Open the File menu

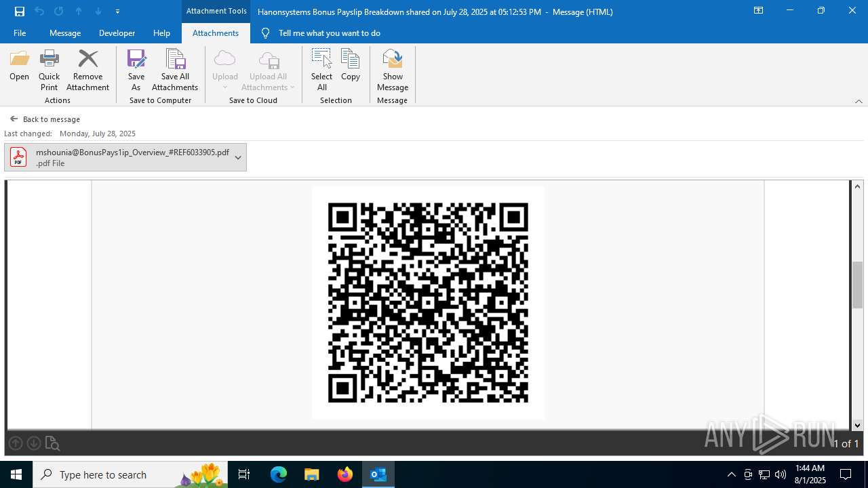[x=20, y=33]
